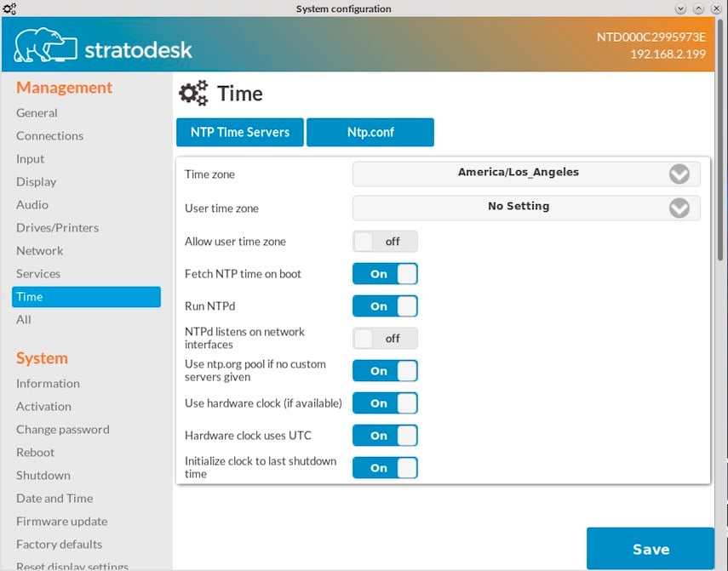
Task: Toggle Allow user time zone switch
Action: point(385,242)
